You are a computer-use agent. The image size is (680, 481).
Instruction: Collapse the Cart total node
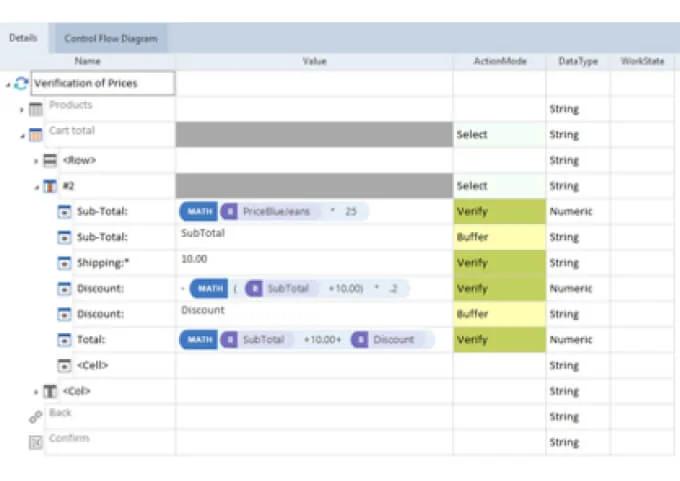tap(22, 134)
